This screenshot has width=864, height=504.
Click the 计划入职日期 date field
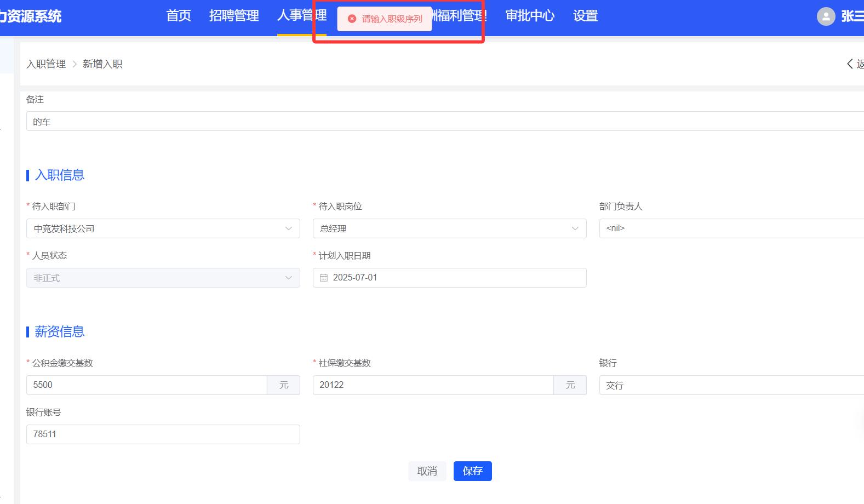click(450, 278)
